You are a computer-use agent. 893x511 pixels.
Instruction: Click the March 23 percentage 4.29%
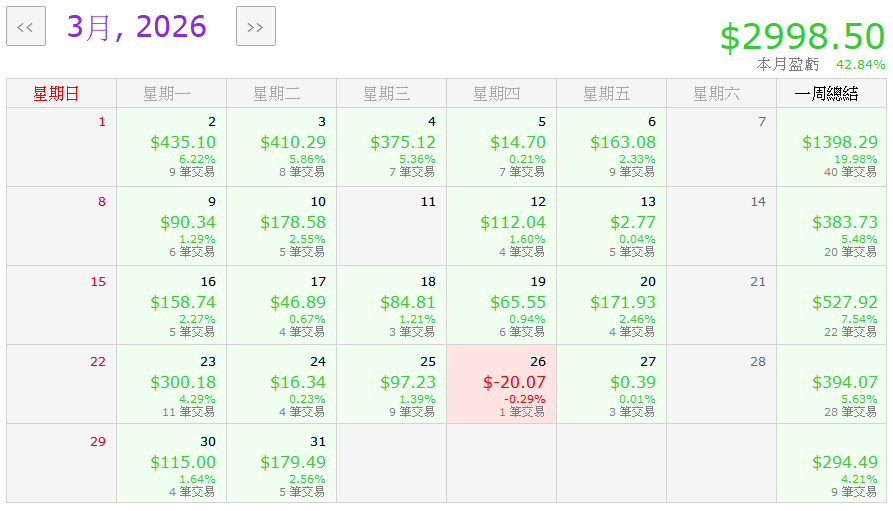coord(197,399)
